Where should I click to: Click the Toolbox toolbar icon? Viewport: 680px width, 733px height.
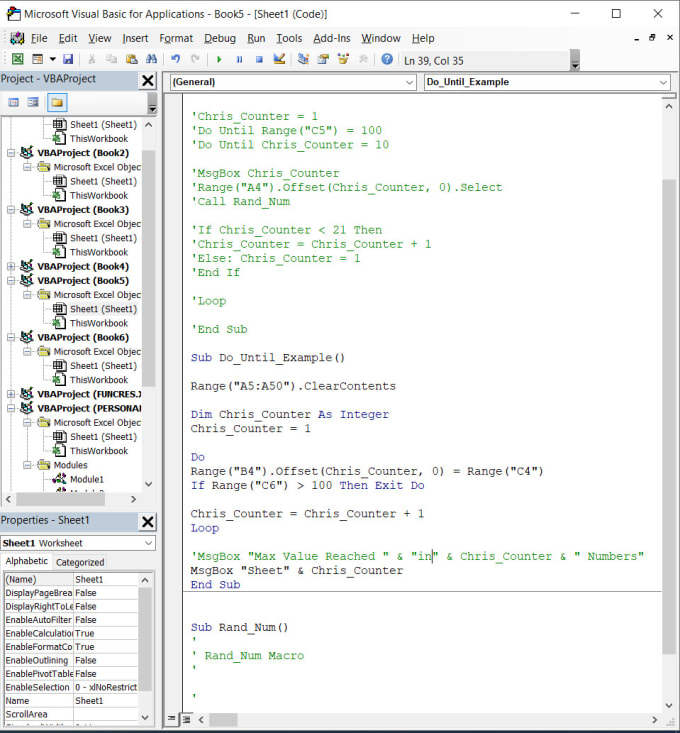(363, 59)
